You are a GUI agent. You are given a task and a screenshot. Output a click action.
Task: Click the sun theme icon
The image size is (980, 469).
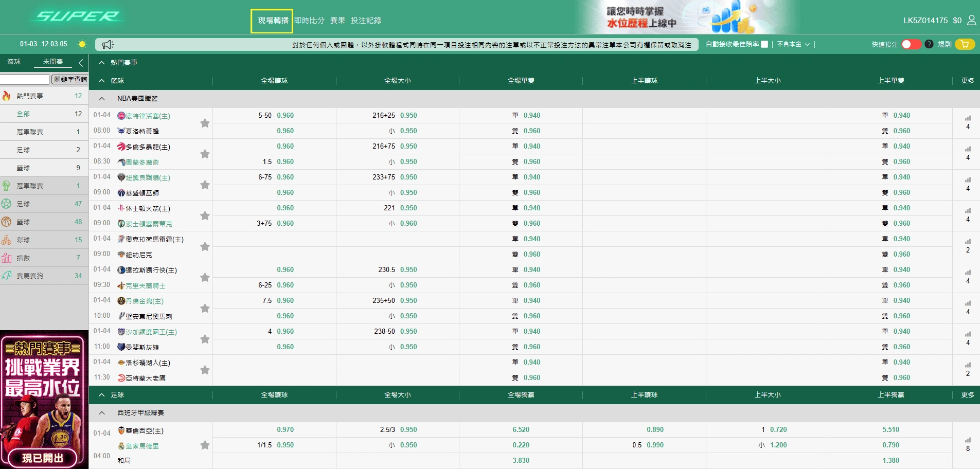pyautogui.click(x=82, y=44)
